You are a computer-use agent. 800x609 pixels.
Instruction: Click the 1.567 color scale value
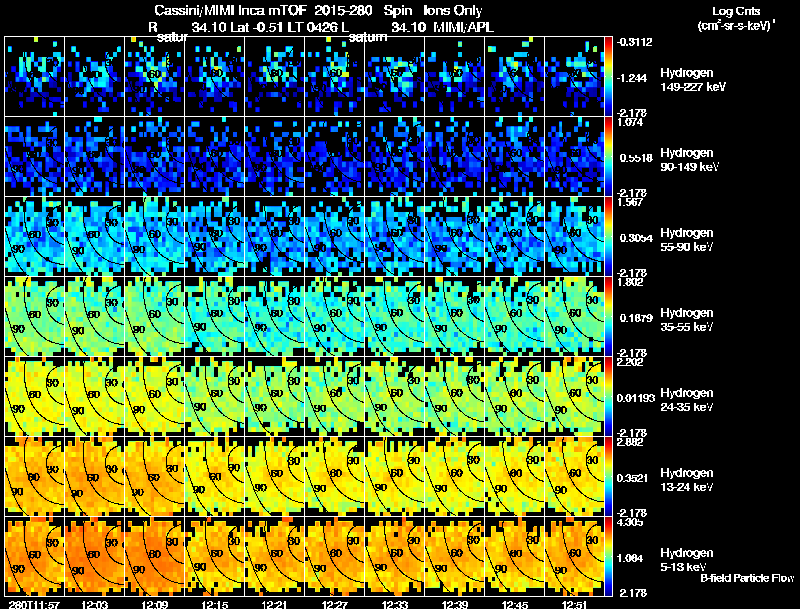[630, 202]
